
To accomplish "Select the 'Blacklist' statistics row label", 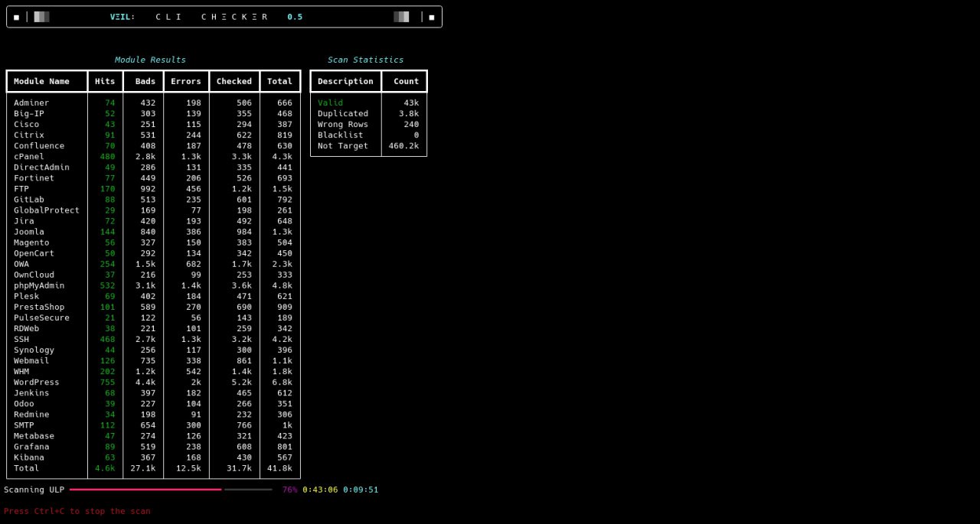I will (341, 135).
